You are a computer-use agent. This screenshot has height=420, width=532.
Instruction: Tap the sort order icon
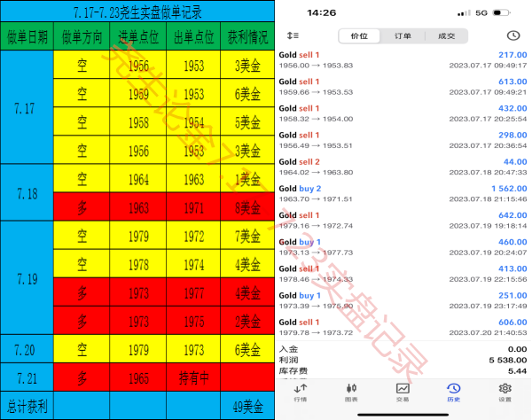click(293, 35)
